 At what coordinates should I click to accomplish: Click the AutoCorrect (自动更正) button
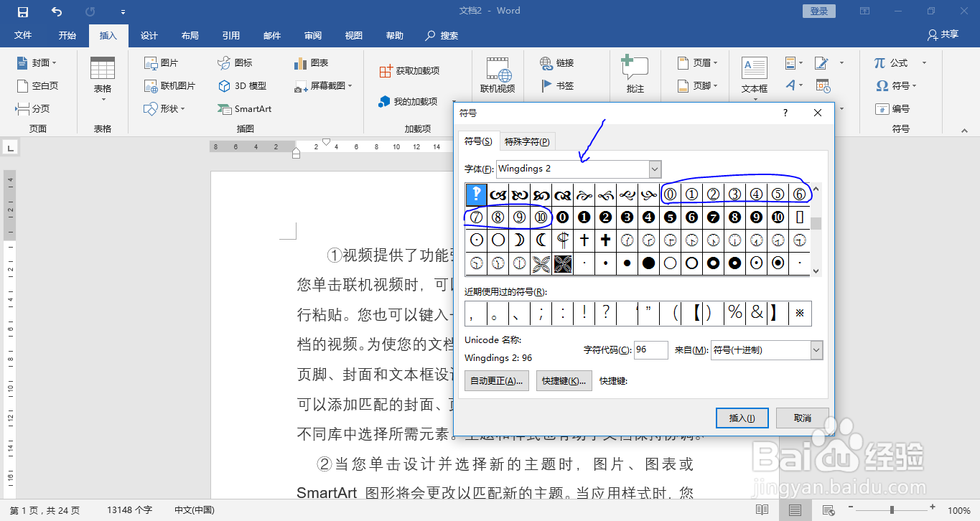(x=498, y=380)
